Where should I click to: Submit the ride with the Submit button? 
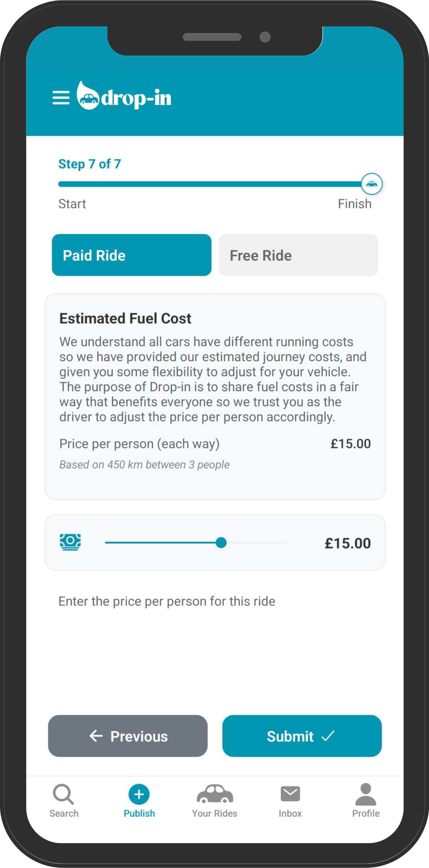[x=302, y=736]
